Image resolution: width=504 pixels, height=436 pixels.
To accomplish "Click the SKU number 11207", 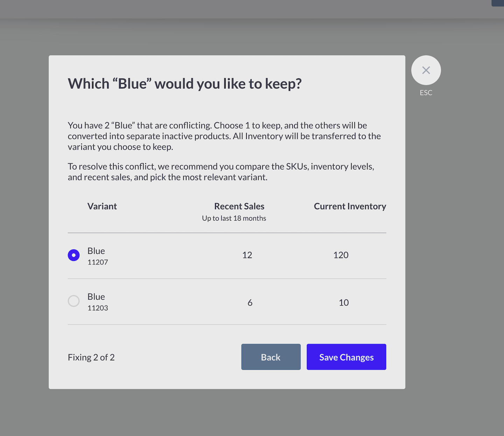I will click(x=98, y=262).
